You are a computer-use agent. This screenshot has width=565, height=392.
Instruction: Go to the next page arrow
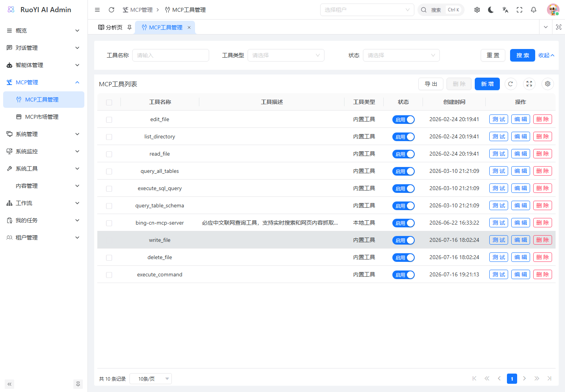524,379
